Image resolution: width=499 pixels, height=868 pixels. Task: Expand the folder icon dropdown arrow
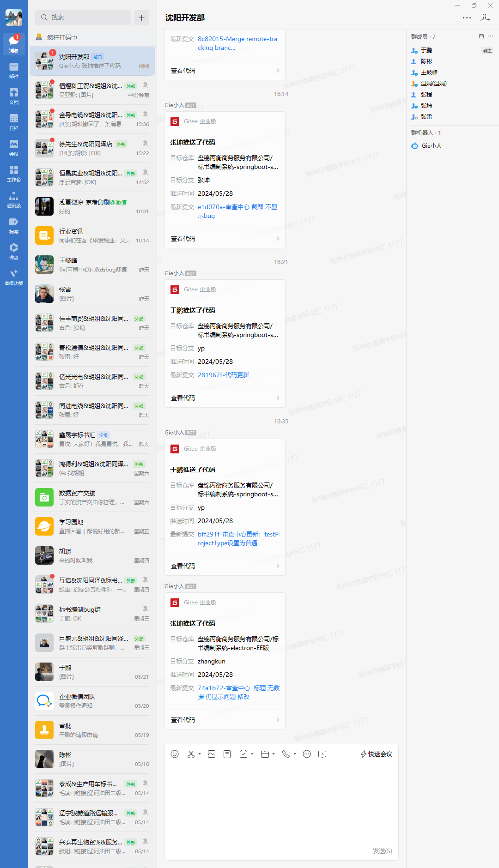click(x=274, y=754)
